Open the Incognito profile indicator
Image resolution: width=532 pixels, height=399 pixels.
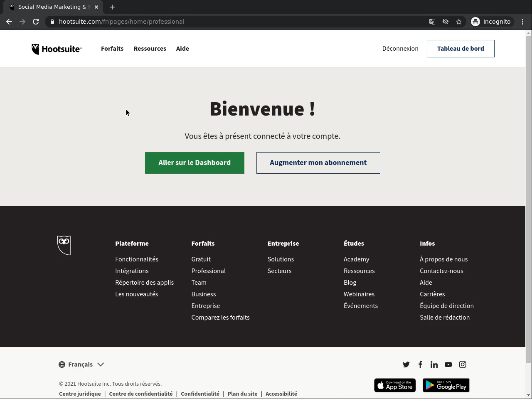pos(491,22)
